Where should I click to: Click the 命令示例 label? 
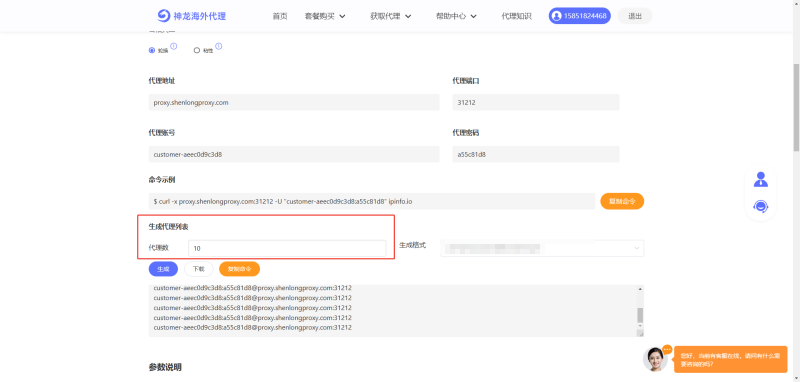pyautogui.click(x=162, y=180)
